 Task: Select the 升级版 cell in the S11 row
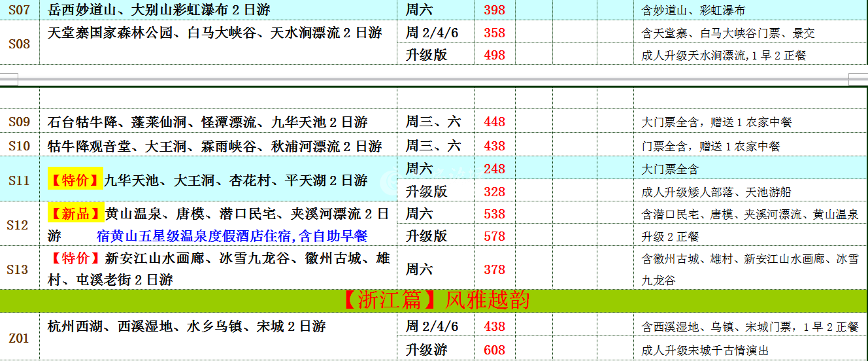pos(426,192)
